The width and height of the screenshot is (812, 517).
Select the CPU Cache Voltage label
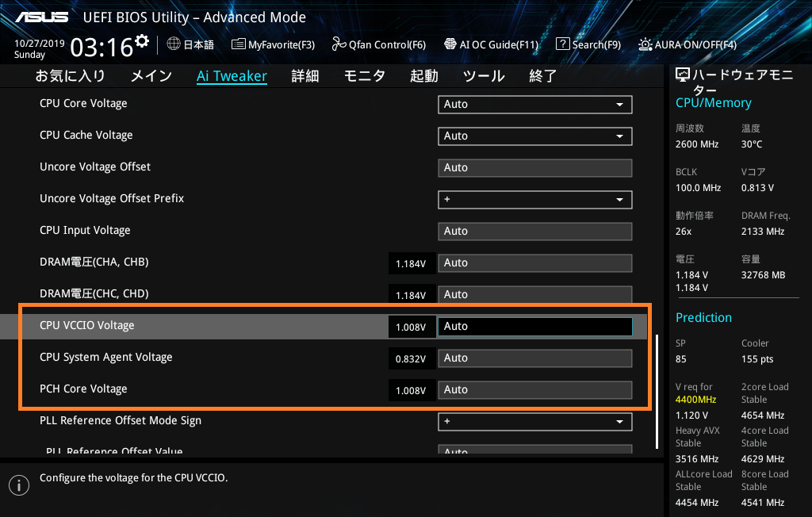point(86,135)
